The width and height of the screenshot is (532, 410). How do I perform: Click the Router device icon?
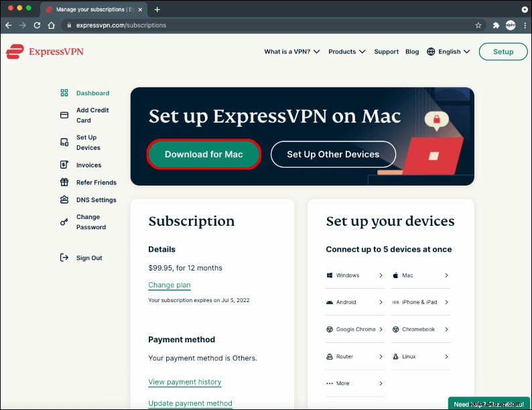click(330, 356)
